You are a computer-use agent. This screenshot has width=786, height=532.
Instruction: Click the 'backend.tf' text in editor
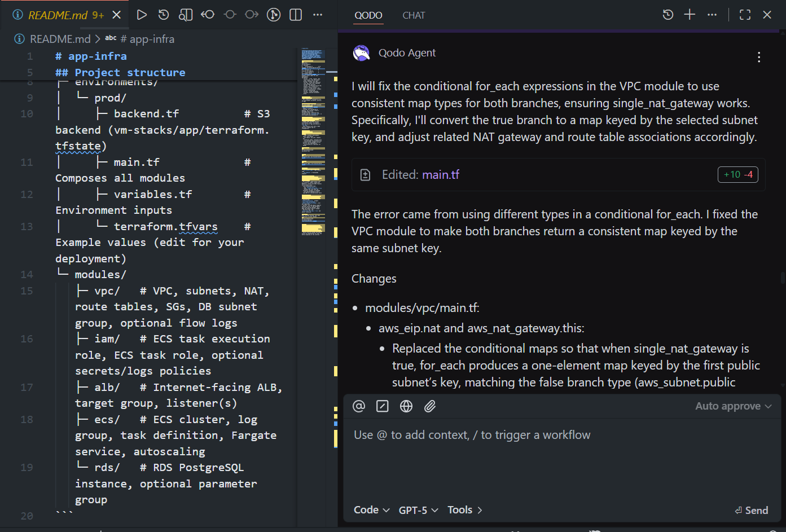coord(146,114)
